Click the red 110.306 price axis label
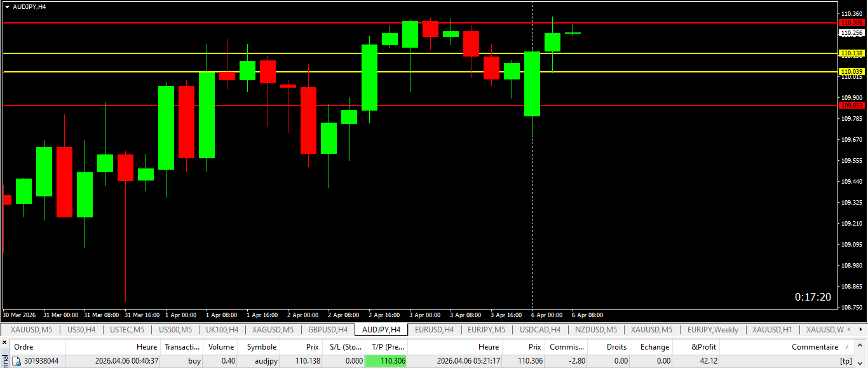This screenshot has height=368, width=868. tap(851, 23)
